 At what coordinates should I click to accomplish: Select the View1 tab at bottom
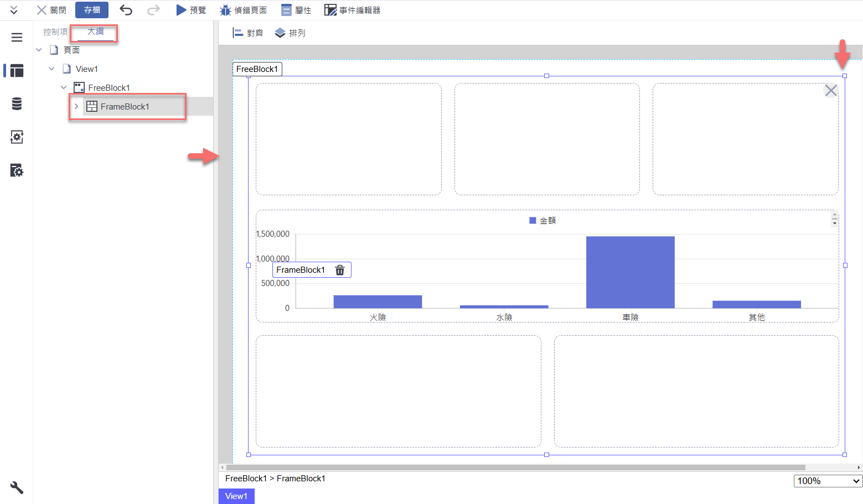[x=236, y=496]
